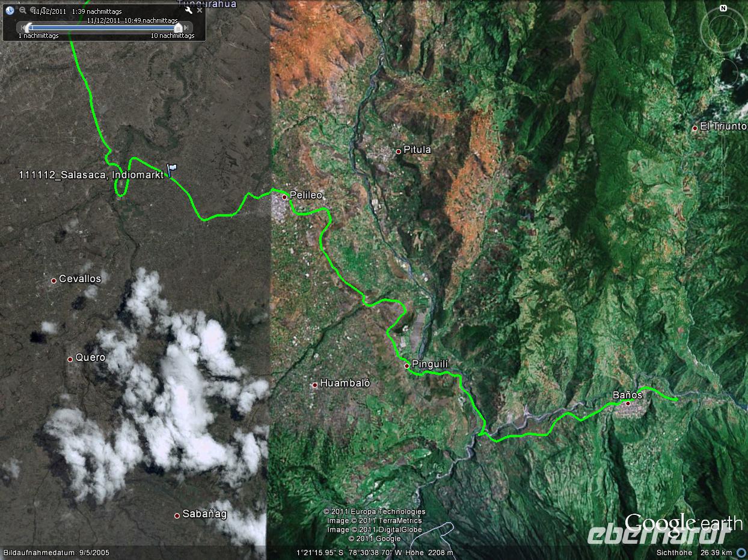748x560 pixels.
Task: Click the left handle of the time slider
Action: point(29,28)
